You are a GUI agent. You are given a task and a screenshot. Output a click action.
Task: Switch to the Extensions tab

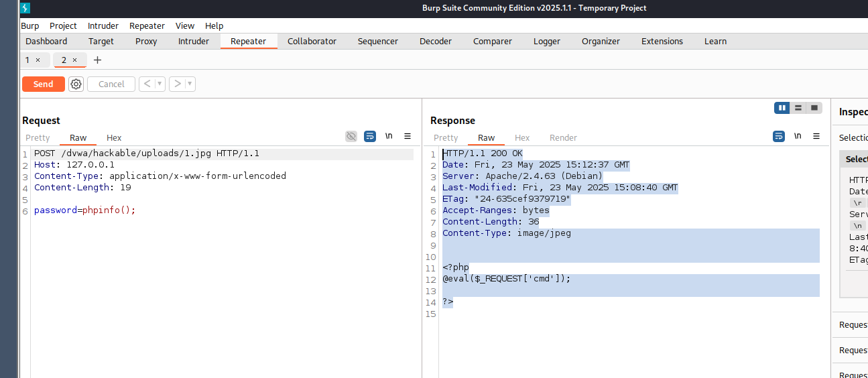pyautogui.click(x=662, y=41)
